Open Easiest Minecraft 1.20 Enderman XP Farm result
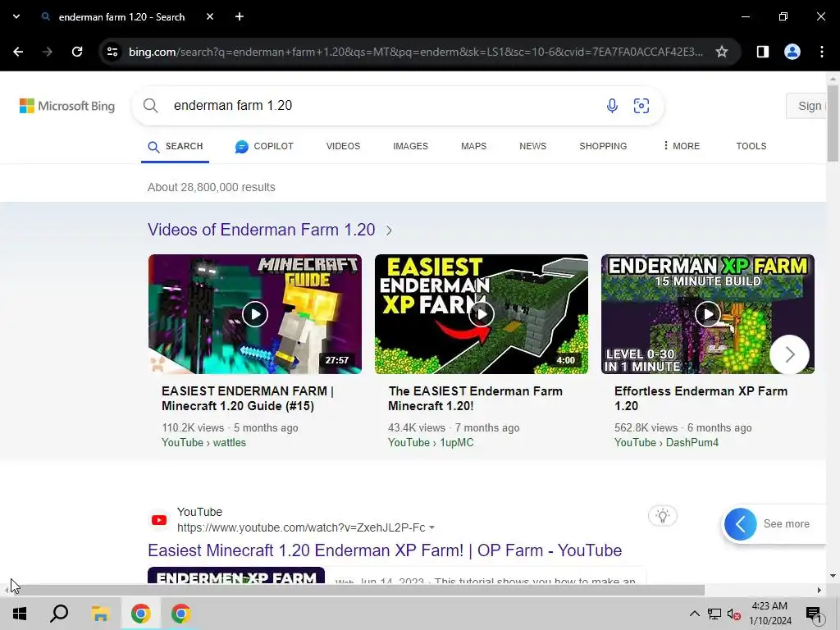Screen dimensions: 840x630 coord(385,550)
